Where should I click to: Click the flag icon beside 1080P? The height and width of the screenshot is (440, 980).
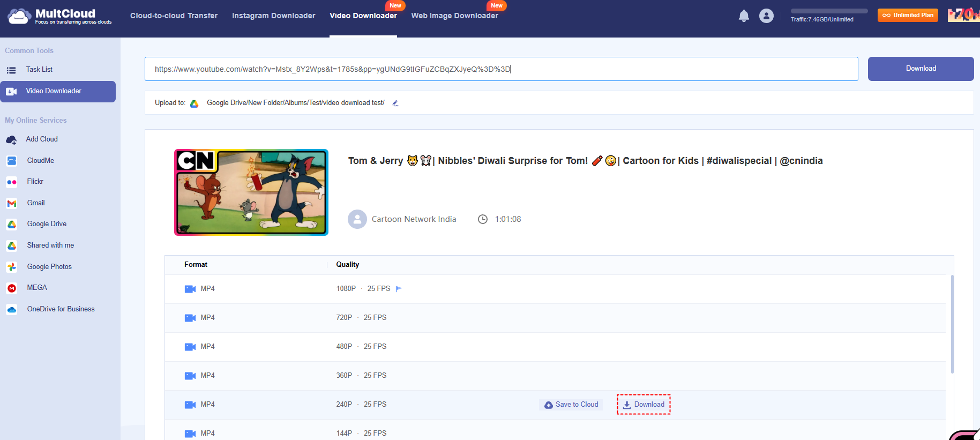(398, 289)
